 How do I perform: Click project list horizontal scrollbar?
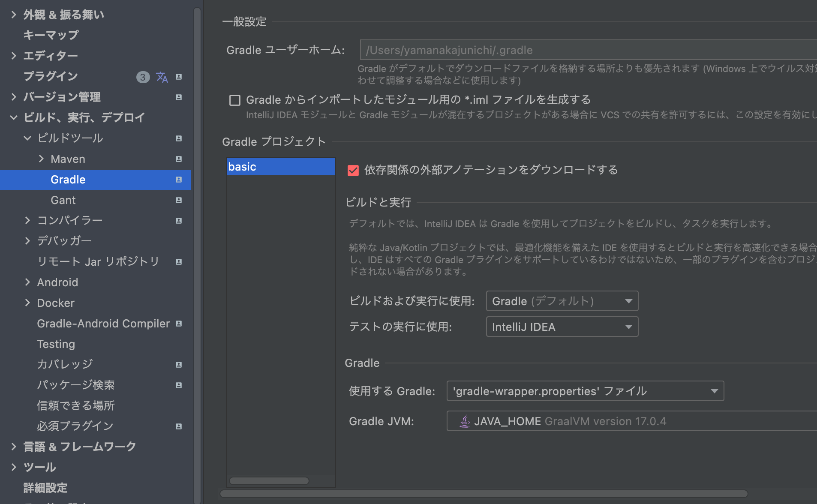pyautogui.click(x=269, y=481)
